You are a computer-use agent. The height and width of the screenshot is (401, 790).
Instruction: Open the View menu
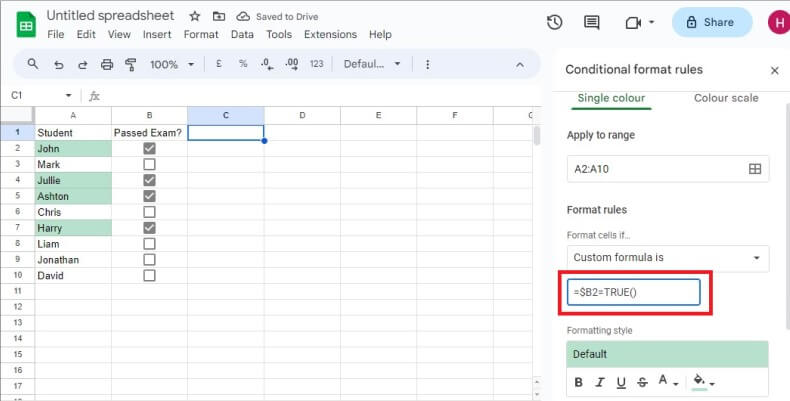(x=119, y=34)
